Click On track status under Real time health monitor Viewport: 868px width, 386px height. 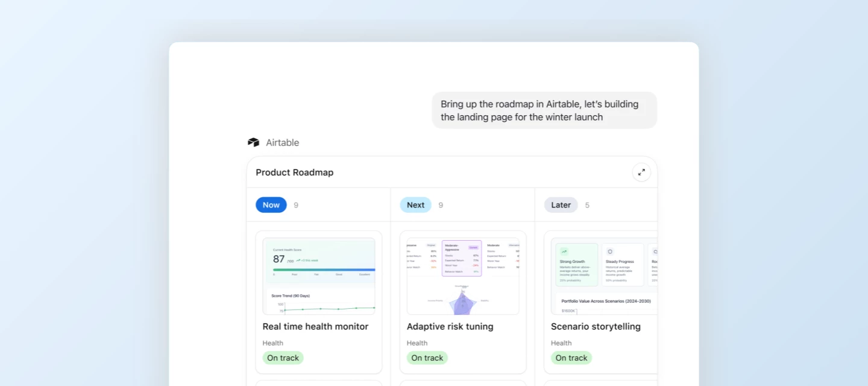pyautogui.click(x=283, y=358)
